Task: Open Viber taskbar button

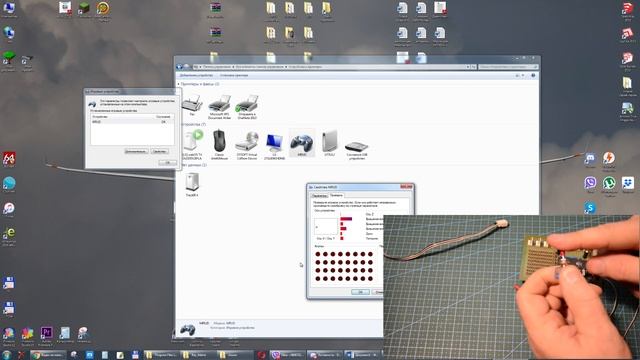Action: 287,355
